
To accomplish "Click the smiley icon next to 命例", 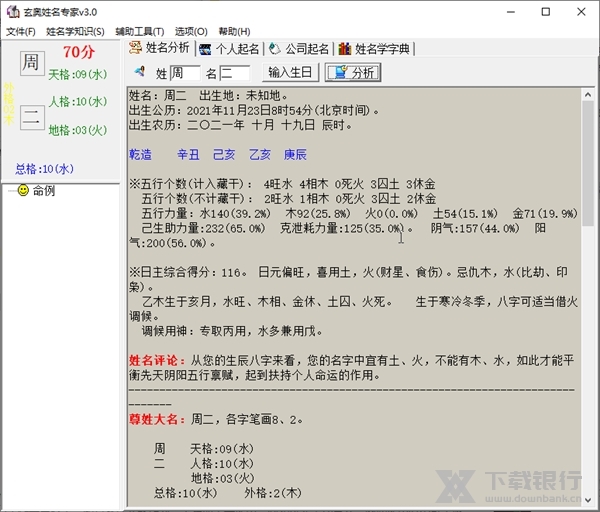I will tap(23, 190).
